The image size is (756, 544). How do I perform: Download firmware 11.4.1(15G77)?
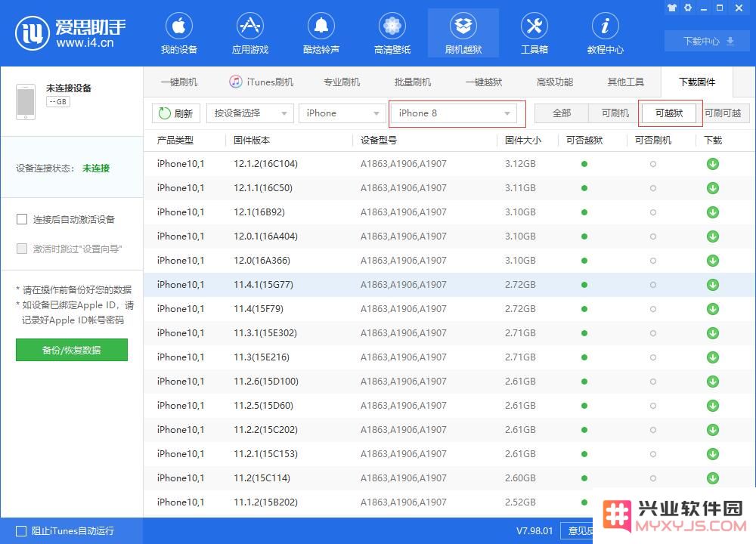713,285
